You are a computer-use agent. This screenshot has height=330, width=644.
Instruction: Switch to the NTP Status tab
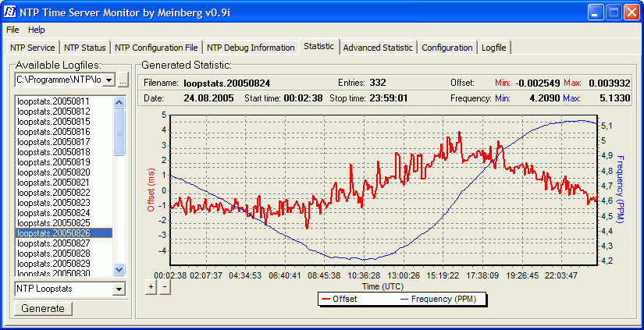(85, 48)
